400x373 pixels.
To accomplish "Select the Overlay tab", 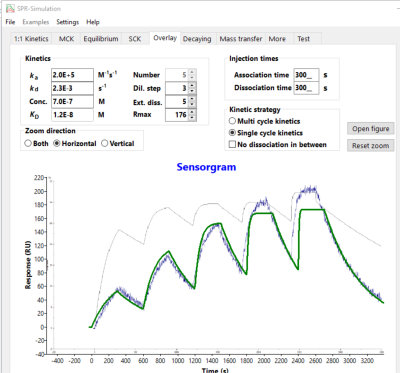I will point(165,38).
